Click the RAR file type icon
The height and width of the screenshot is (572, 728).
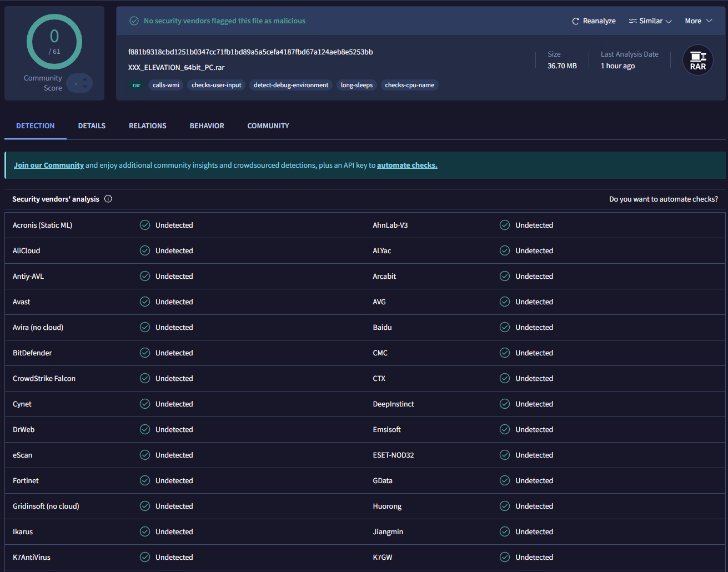698,60
